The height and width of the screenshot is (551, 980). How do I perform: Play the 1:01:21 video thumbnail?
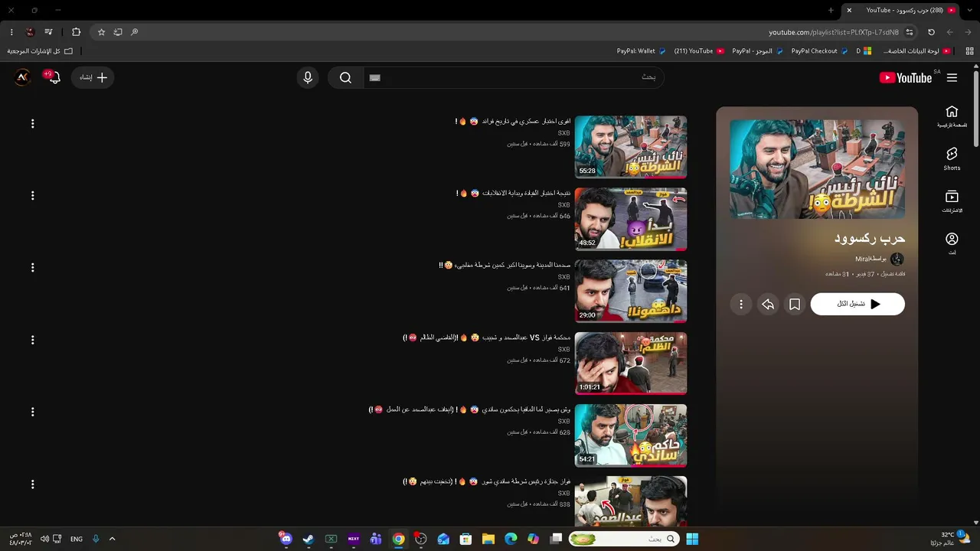[631, 363]
